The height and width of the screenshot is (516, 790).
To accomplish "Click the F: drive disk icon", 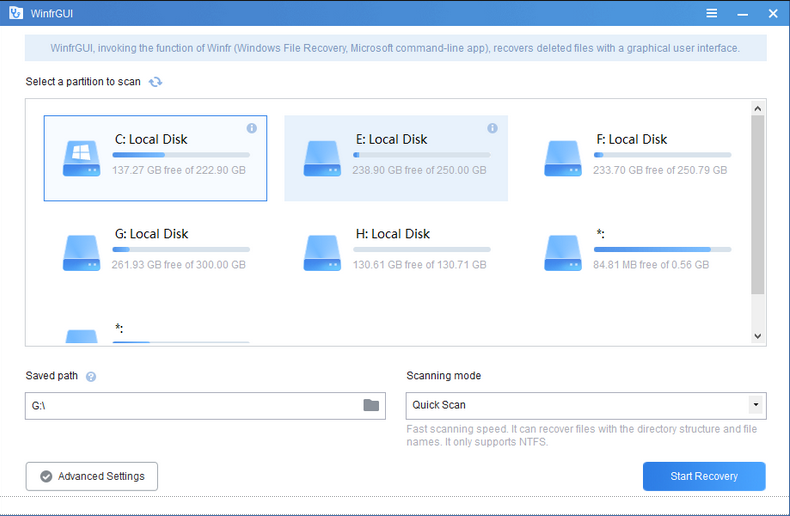I will pyautogui.click(x=563, y=158).
